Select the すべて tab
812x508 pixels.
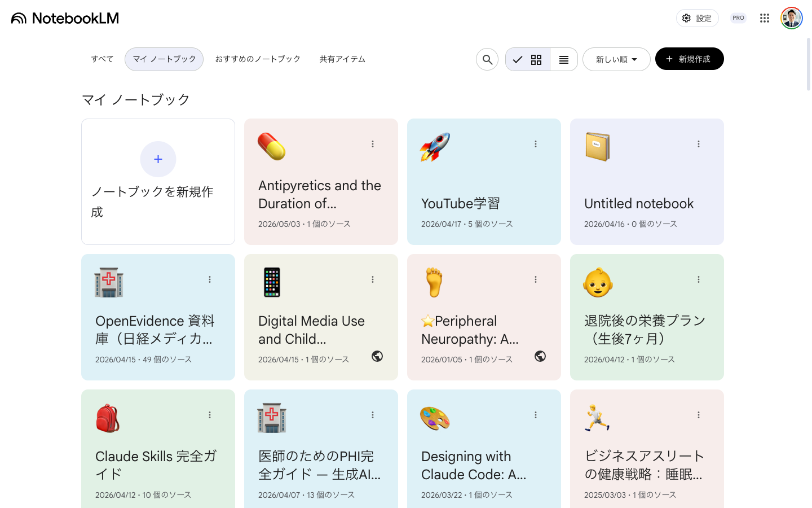(102, 59)
